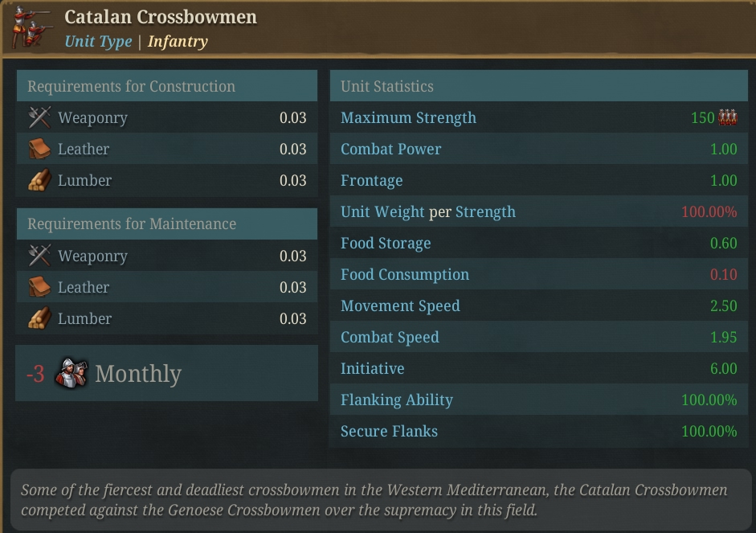The image size is (756, 533).
Task: Click the Secure Flanks stat label
Action: pos(389,431)
